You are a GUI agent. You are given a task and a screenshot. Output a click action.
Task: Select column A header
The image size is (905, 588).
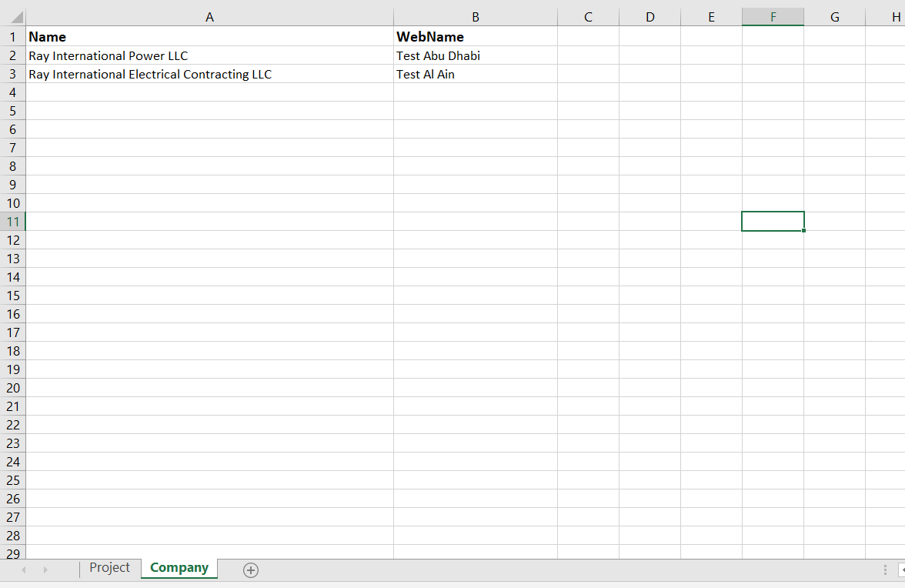pyautogui.click(x=209, y=17)
